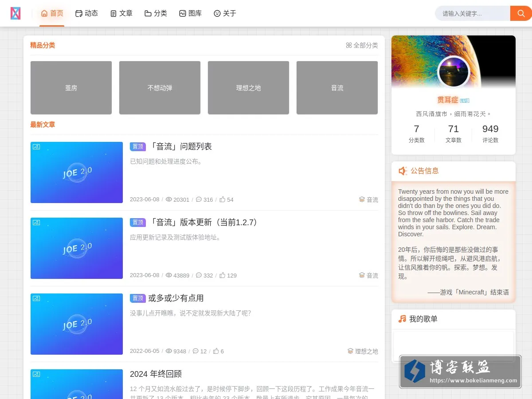
Task: Open the 动态 menu item
Action: coord(86,13)
